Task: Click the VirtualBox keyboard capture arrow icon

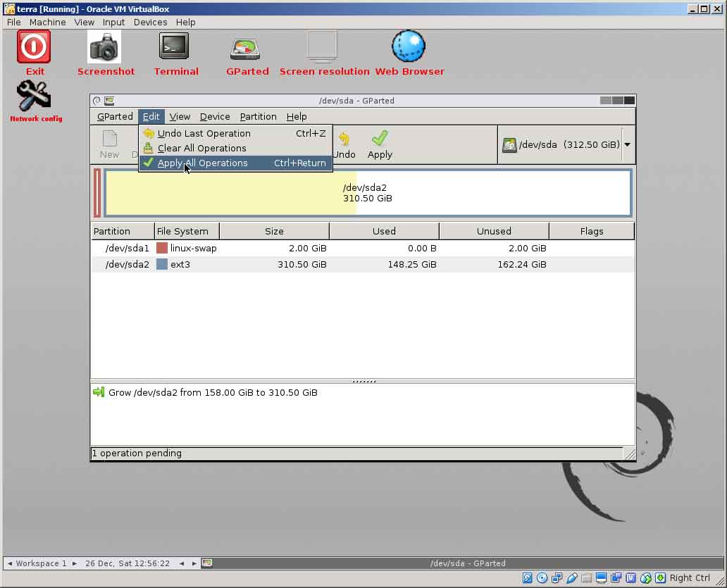Action: click(x=661, y=578)
